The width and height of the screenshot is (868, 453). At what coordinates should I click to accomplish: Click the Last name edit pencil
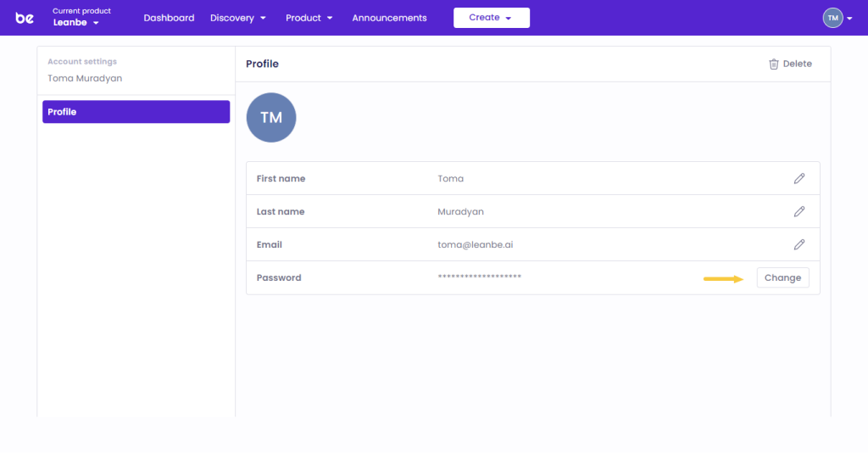798,211
